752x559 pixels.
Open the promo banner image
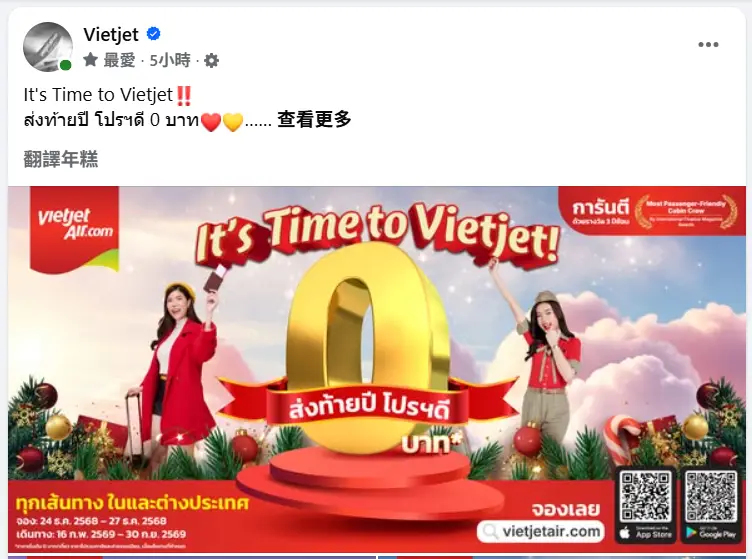click(377, 369)
